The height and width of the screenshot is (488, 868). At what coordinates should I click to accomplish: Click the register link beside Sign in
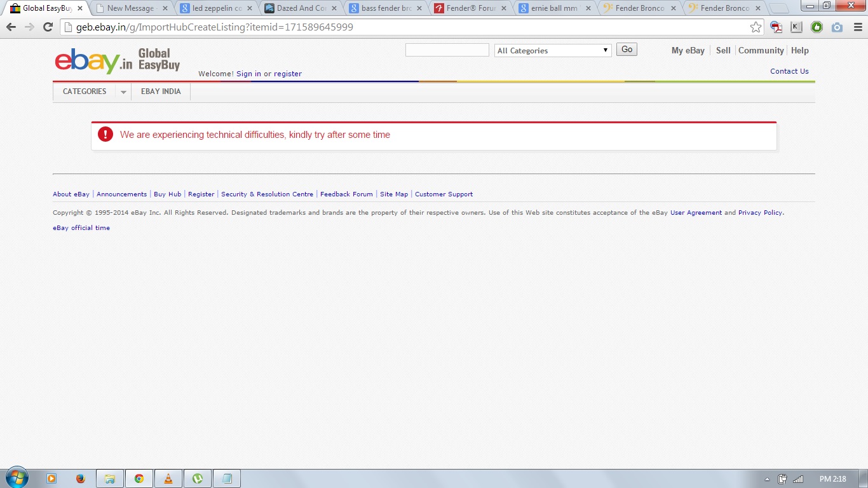[x=288, y=74]
